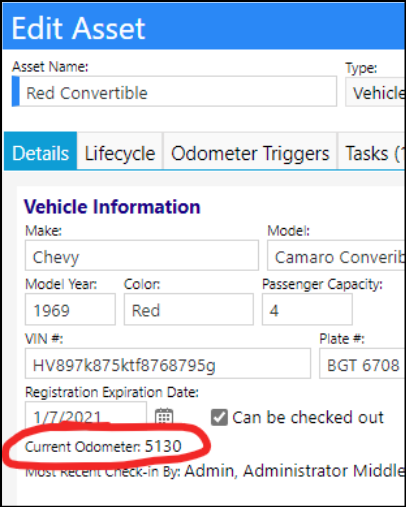Click the Passenger Capacity field

coord(307,309)
